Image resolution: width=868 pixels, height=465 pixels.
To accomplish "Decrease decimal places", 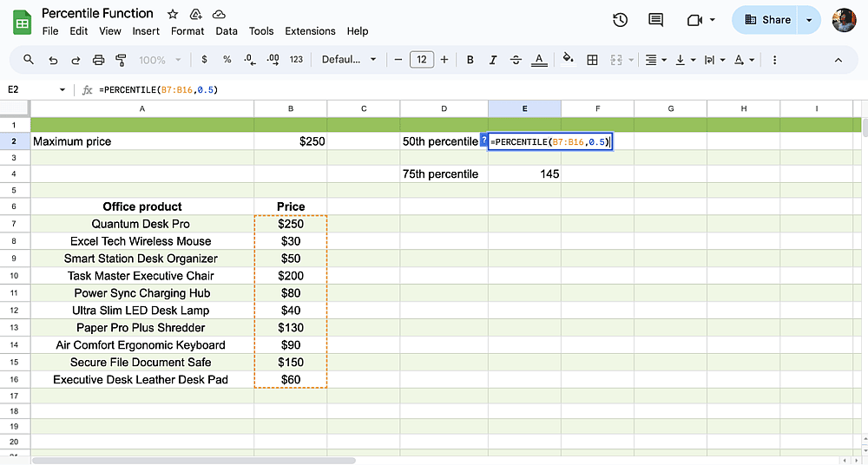I will [x=250, y=60].
